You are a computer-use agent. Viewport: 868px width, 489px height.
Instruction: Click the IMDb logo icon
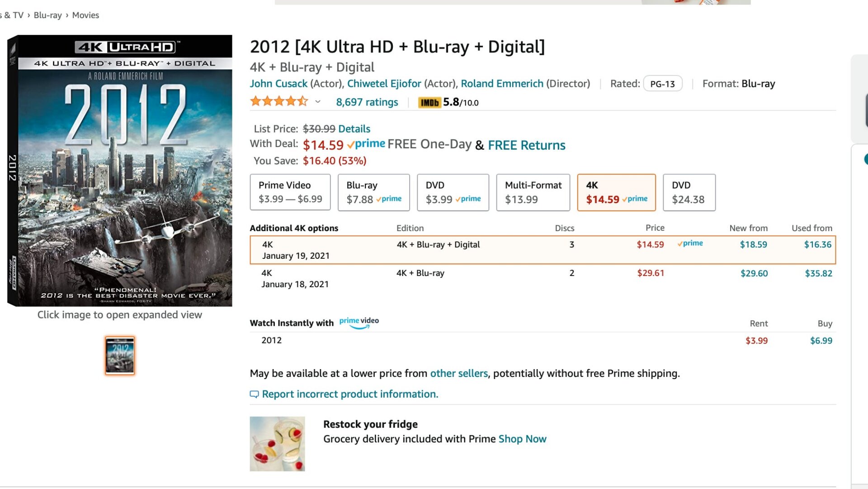tap(430, 102)
